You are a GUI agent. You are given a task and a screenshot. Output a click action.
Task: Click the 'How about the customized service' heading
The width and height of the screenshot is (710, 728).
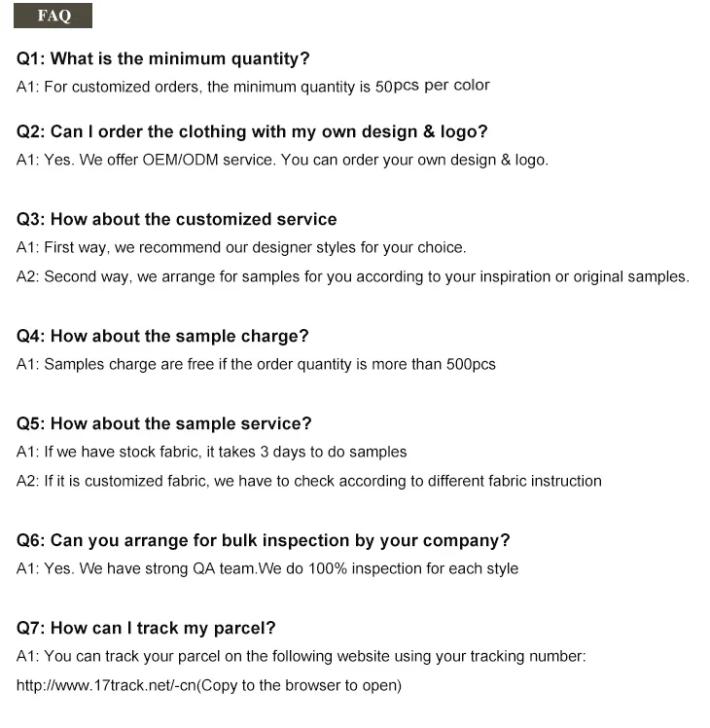click(x=177, y=219)
